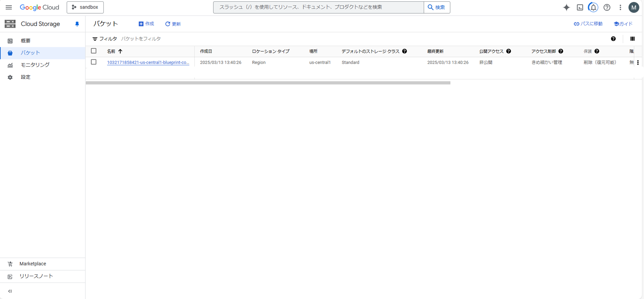Open the main navigation hamburger menu

(x=9, y=7)
